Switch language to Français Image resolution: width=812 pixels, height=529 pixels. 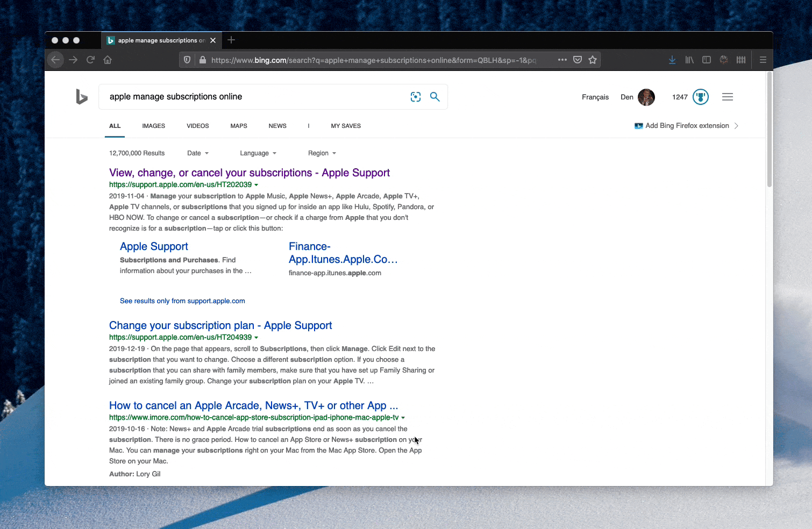[x=595, y=97]
